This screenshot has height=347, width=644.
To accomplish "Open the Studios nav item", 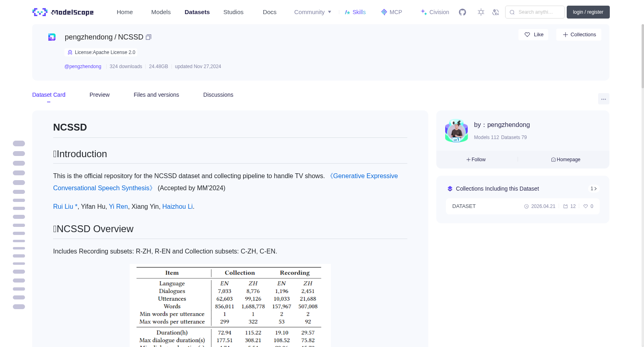I will tap(233, 12).
